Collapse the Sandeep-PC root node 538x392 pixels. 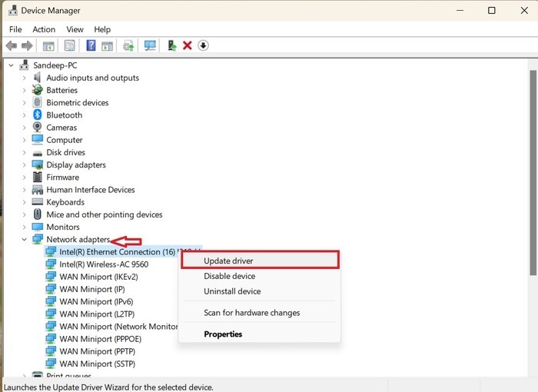(x=12, y=65)
